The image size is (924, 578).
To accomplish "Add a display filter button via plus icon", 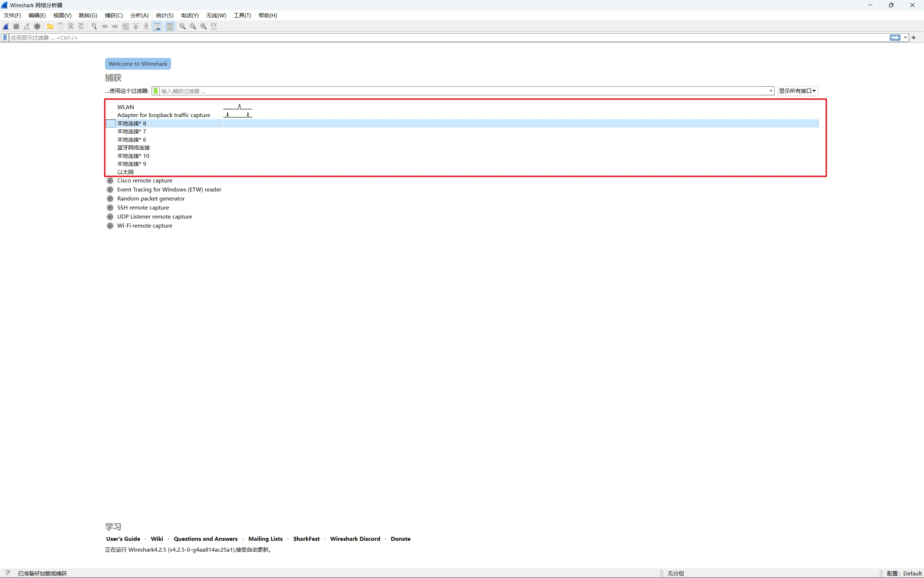I will click(914, 38).
